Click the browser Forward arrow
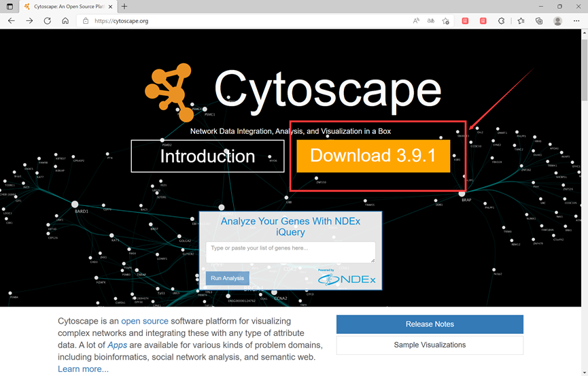Viewport: 588px width, 376px height. click(29, 21)
